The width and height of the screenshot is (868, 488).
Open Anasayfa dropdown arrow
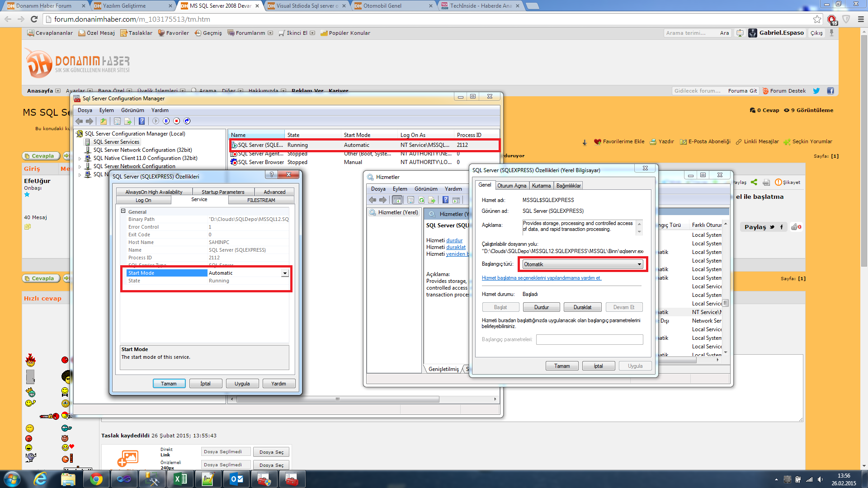point(58,91)
